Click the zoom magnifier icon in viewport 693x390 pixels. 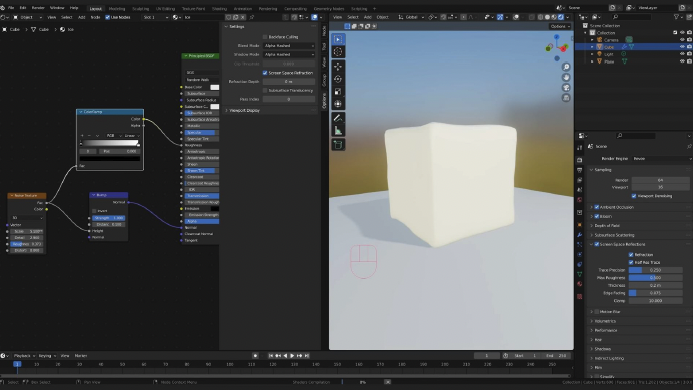566,67
